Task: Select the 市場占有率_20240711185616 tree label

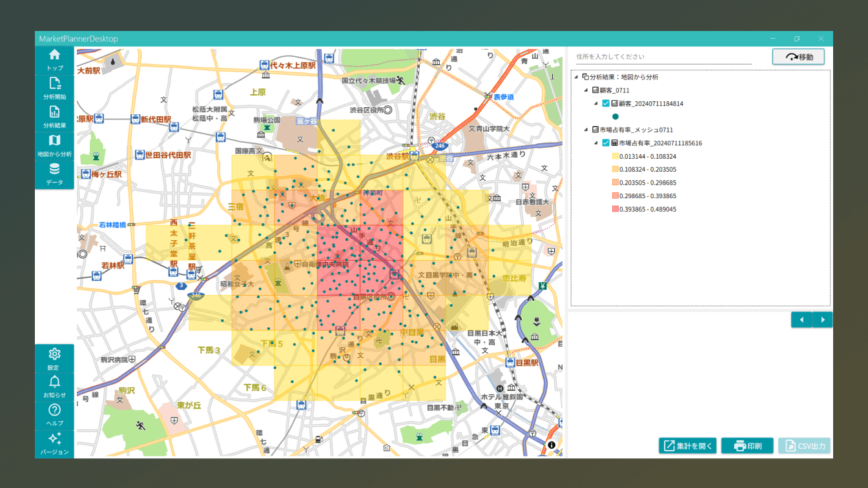Action: point(661,143)
